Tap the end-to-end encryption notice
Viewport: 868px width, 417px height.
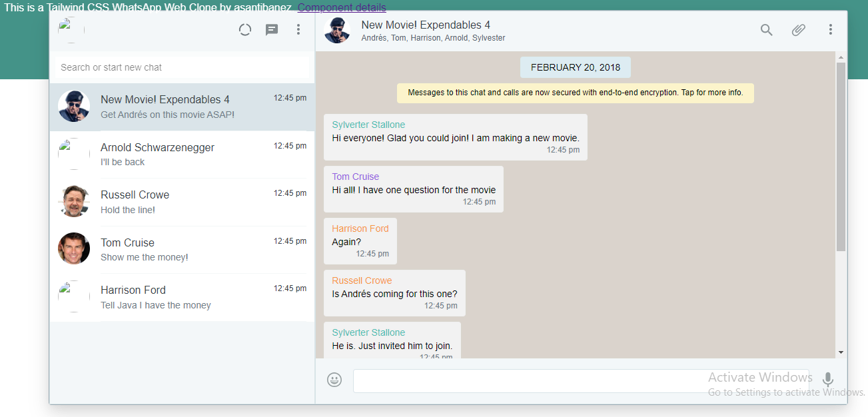[576, 93]
